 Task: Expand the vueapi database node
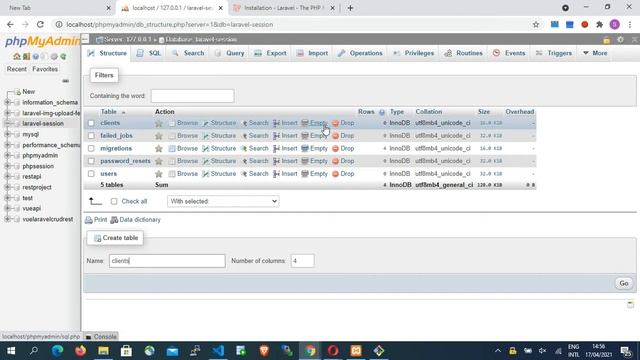click(x=7, y=208)
